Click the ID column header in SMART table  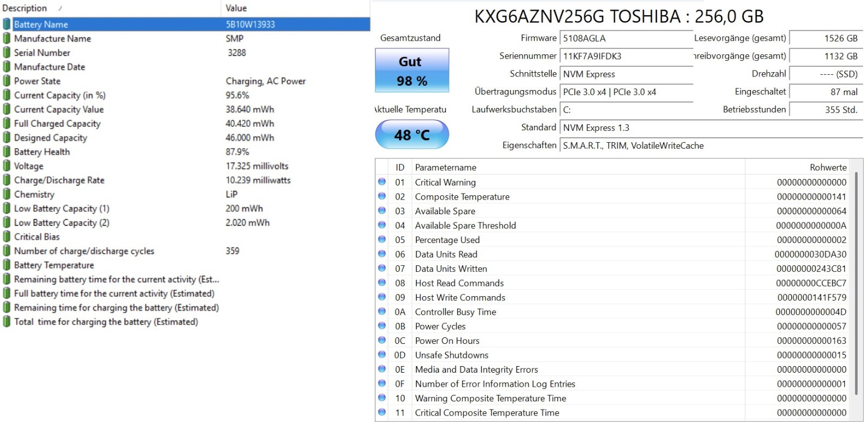(x=400, y=167)
